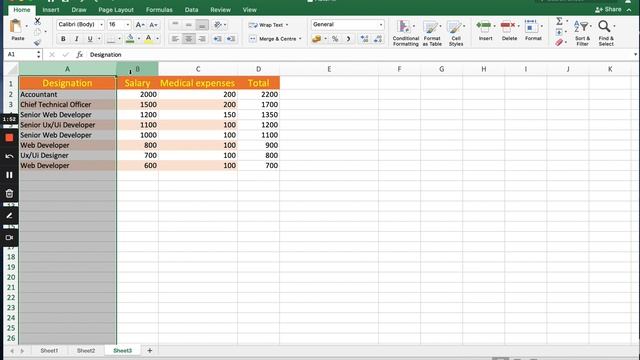Click the currency format icon
This screenshot has width=640, height=360.
pos(316,39)
